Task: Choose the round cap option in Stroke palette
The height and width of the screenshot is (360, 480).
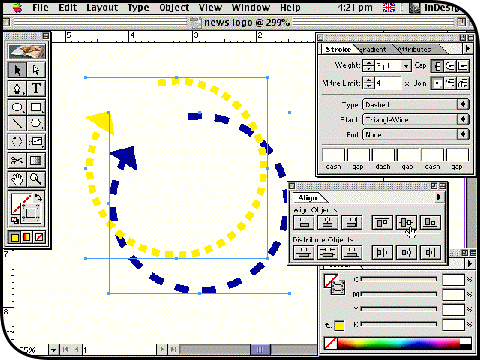Action: [x=450, y=66]
